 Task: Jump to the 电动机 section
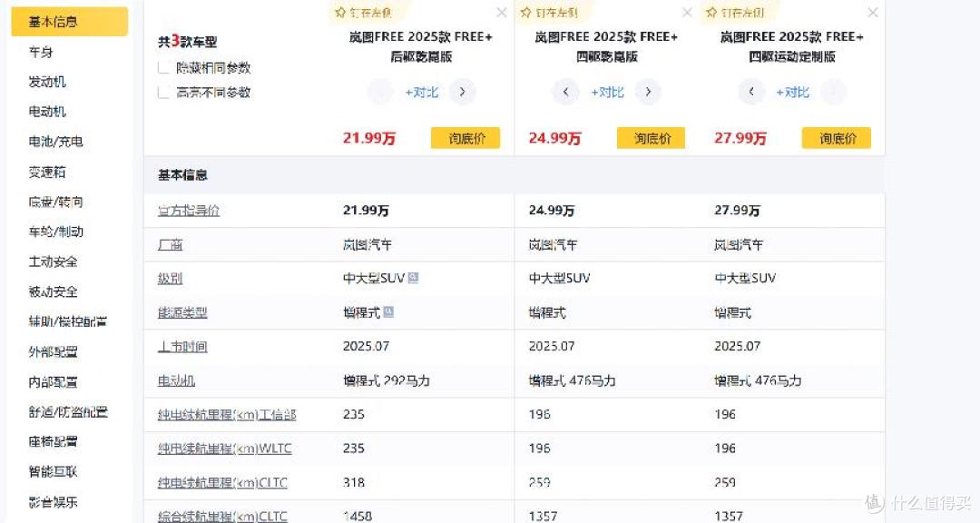[47, 112]
